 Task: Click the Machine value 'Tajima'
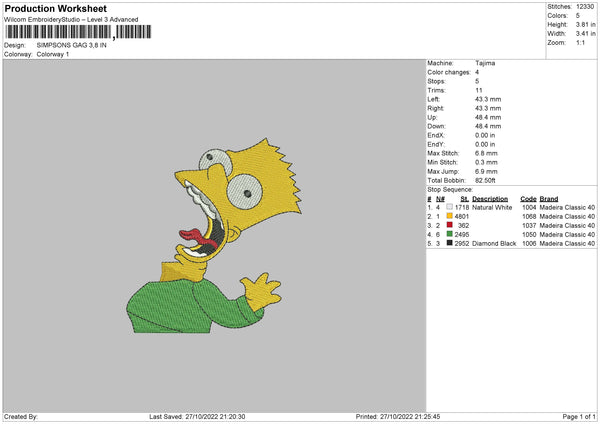[x=485, y=63]
